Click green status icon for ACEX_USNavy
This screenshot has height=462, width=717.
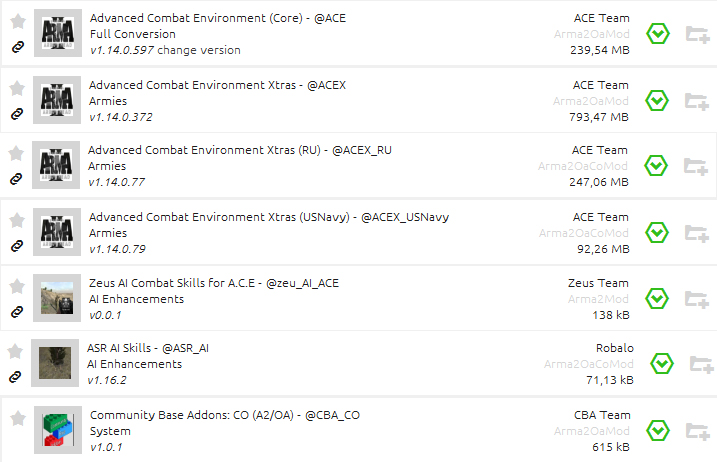(x=656, y=232)
